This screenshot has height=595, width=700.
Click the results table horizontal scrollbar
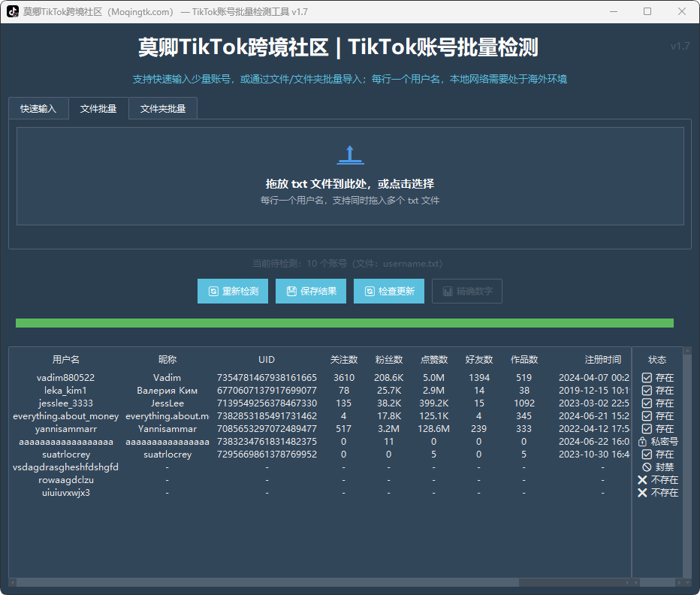point(268,582)
